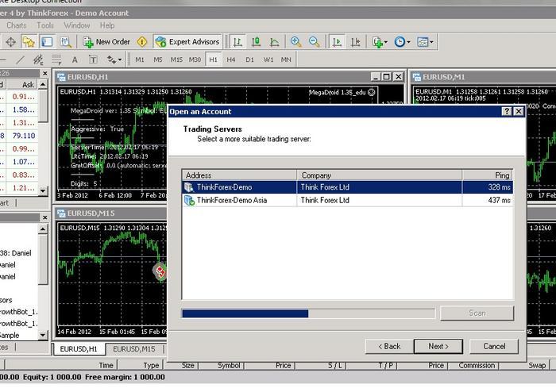Switch to EURUSD,M15 chart tab
Image resolution: width=556 pixels, height=392 pixels.
[x=134, y=349]
